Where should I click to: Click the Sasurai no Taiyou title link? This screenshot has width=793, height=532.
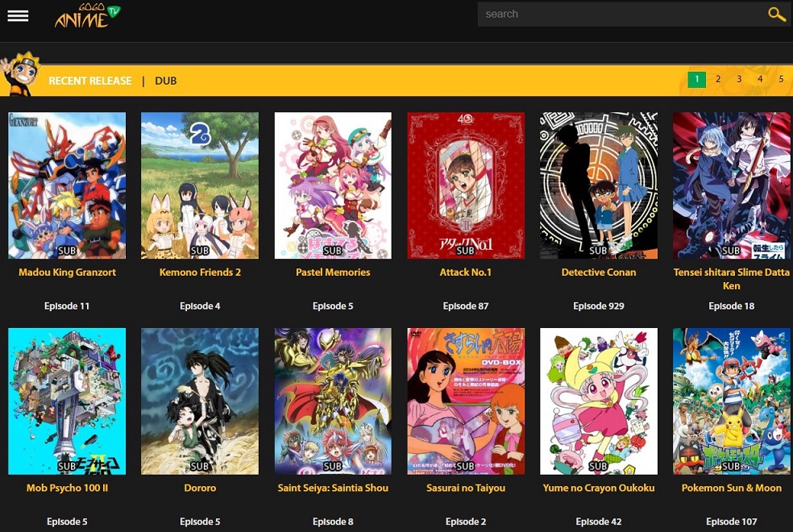[466, 488]
